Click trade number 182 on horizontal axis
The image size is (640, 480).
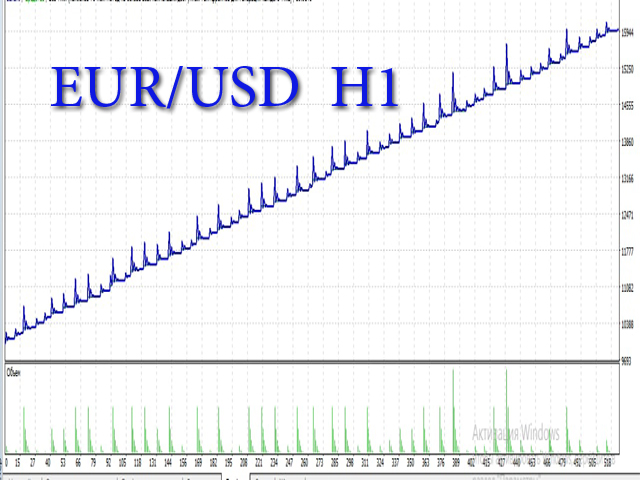[x=213, y=463]
